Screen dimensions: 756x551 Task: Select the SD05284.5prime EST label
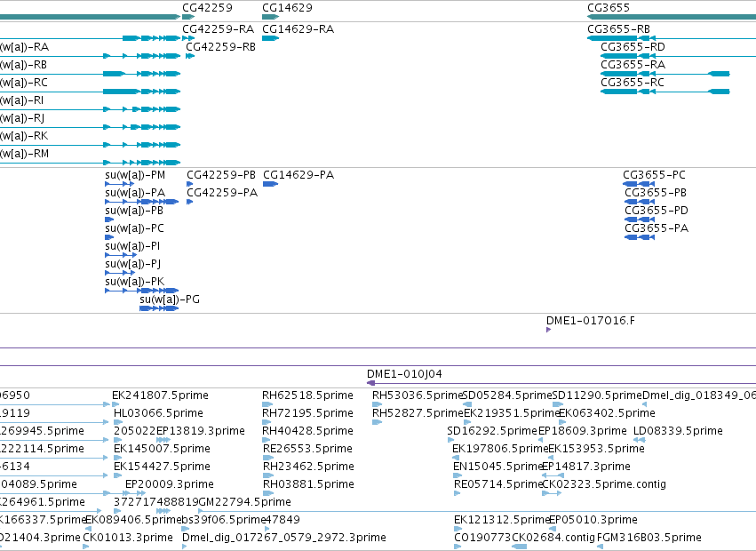(x=506, y=395)
